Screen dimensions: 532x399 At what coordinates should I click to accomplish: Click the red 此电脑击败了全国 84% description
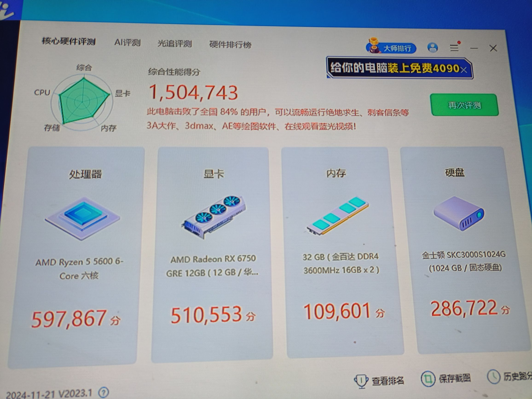click(x=278, y=119)
